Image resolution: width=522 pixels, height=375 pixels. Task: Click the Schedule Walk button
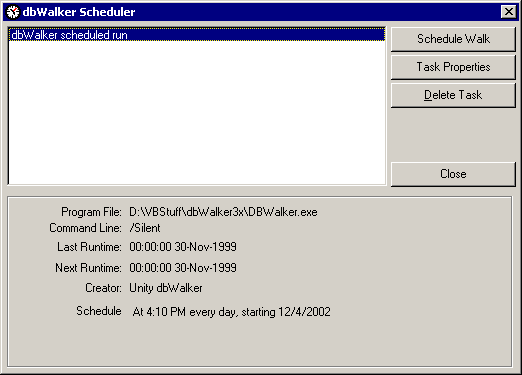point(453,39)
